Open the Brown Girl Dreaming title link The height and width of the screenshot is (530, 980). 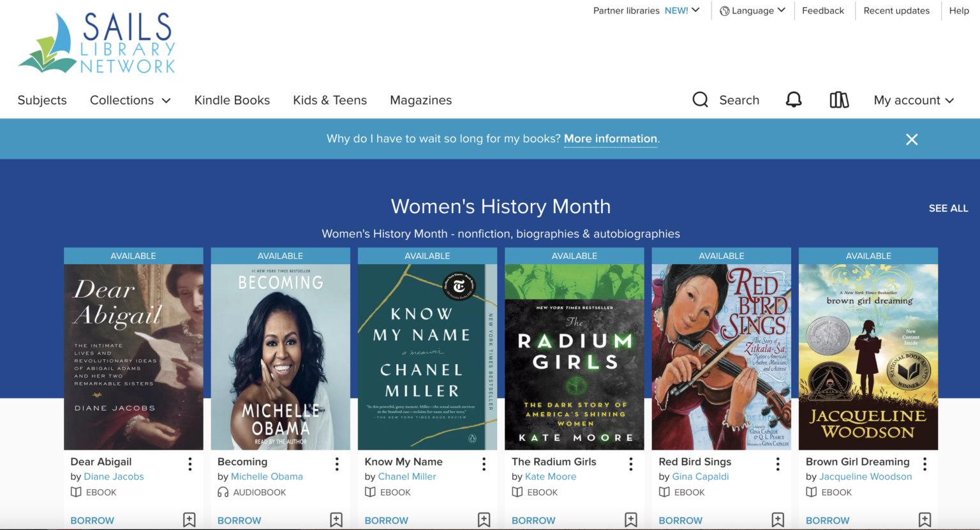[x=857, y=462]
